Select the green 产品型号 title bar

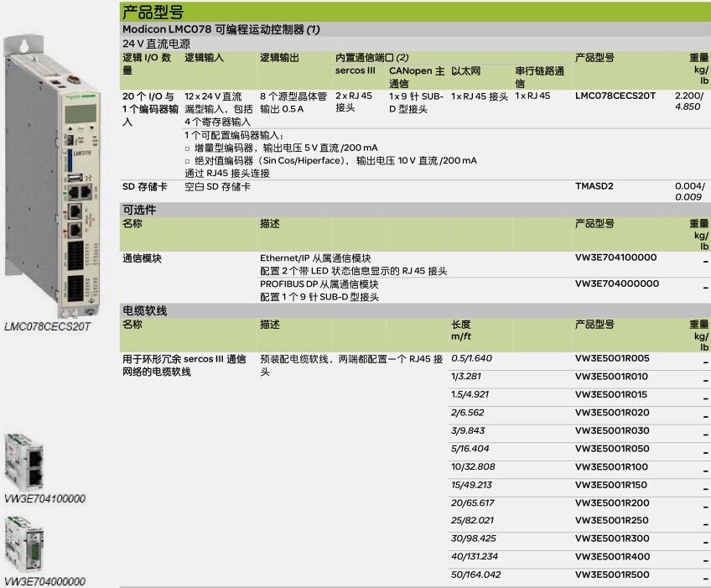pyautogui.click(x=414, y=12)
